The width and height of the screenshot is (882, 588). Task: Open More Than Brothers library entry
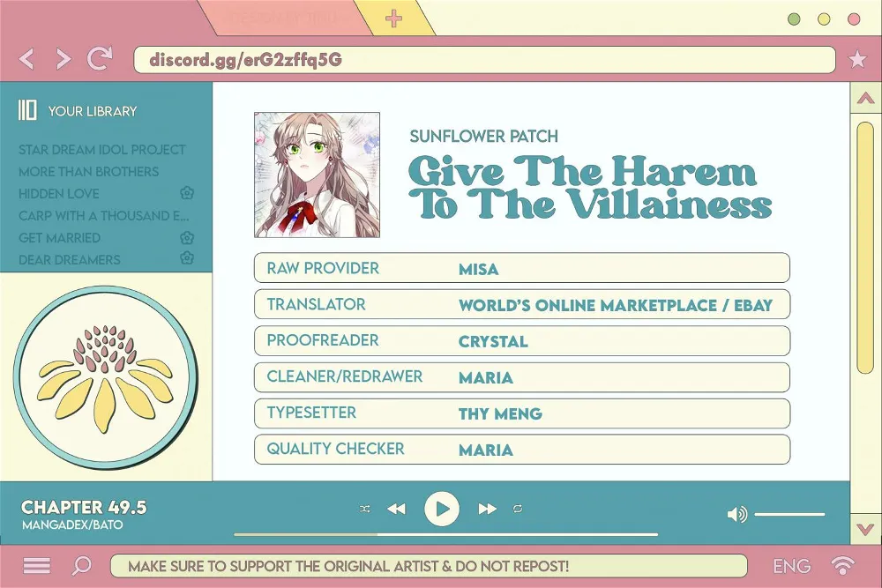[x=89, y=171]
